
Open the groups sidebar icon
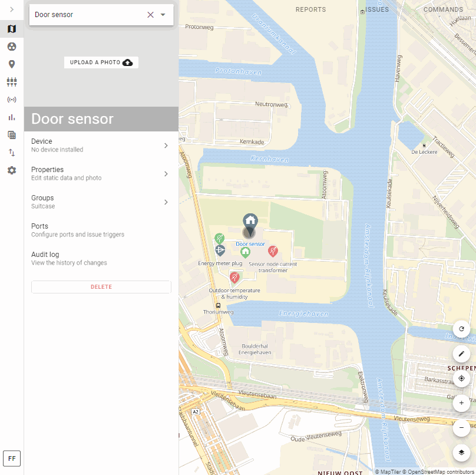pos(12,82)
